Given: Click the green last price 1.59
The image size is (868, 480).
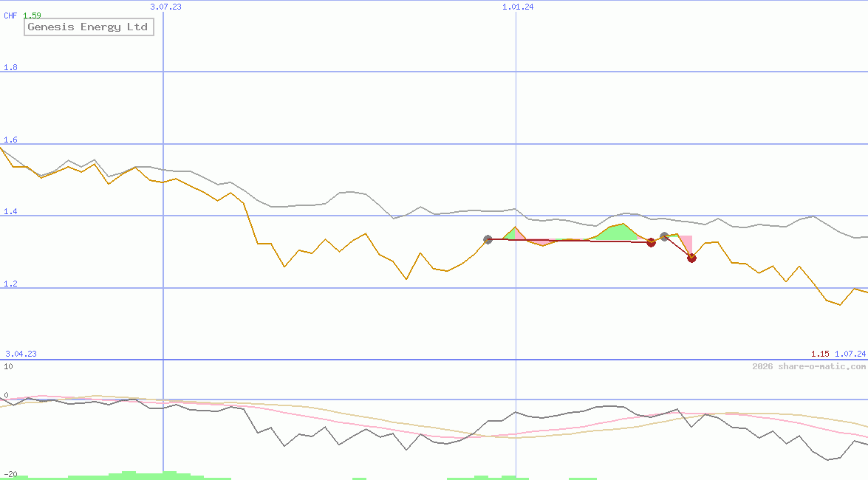Looking at the screenshot, I should (34, 16).
